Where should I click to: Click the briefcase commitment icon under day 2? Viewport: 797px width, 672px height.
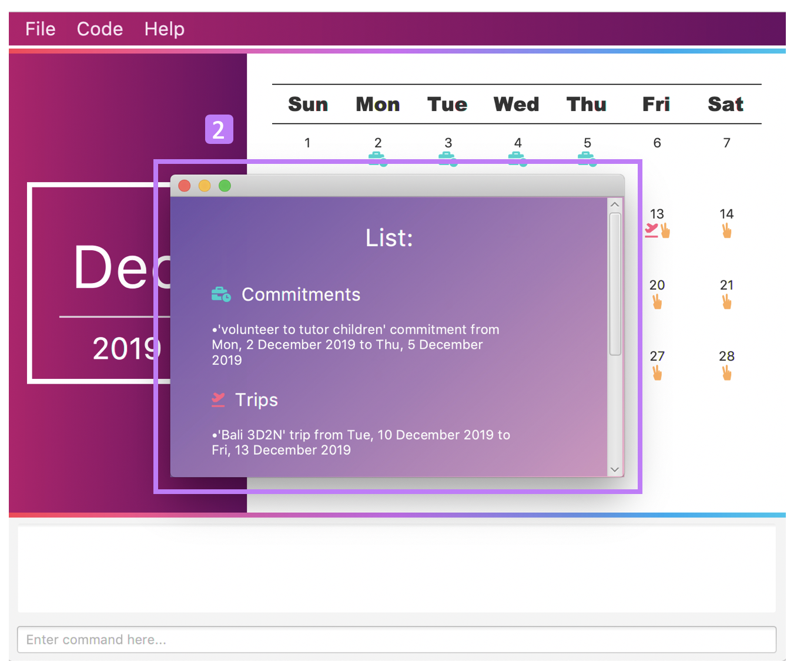377,159
